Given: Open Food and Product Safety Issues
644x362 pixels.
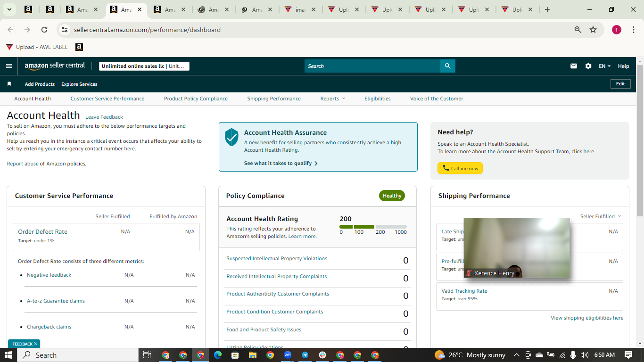Looking at the screenshot, I should [264, 329].
